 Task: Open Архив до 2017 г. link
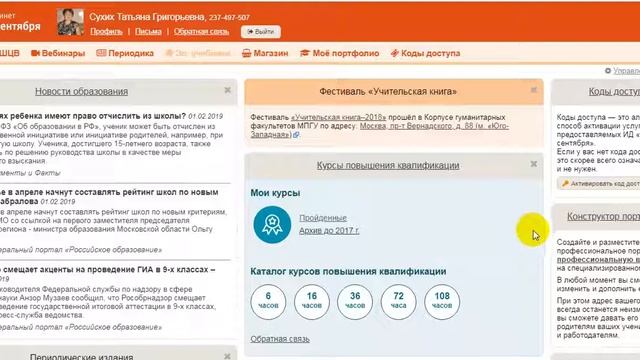click(329, 231)
